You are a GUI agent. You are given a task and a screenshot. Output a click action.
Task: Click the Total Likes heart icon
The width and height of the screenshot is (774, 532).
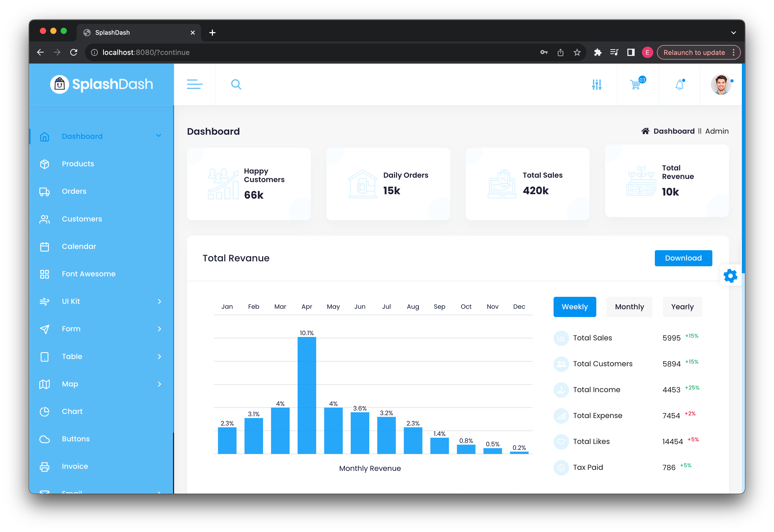pos(561,442)
